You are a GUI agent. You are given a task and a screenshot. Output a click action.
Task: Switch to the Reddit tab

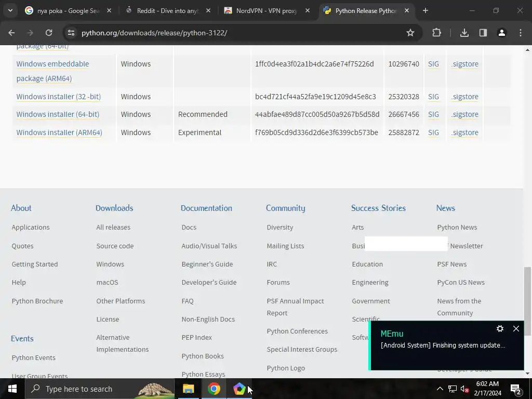coord(167,10)
